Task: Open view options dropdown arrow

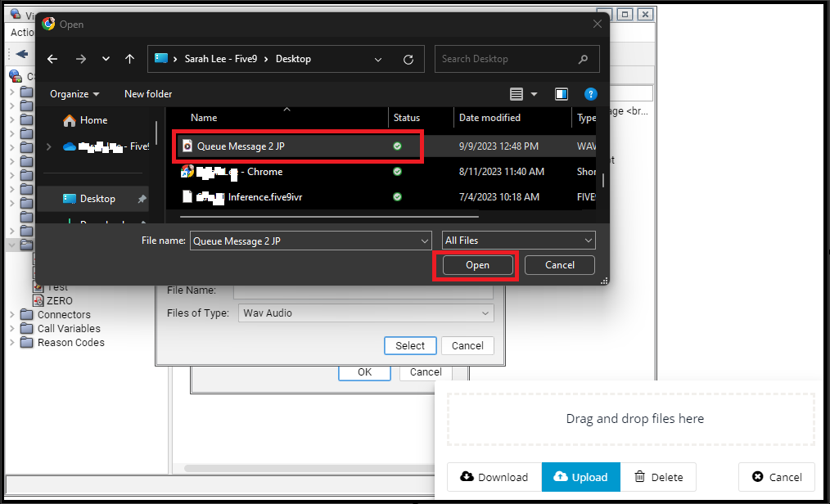Action: point(534,94)
